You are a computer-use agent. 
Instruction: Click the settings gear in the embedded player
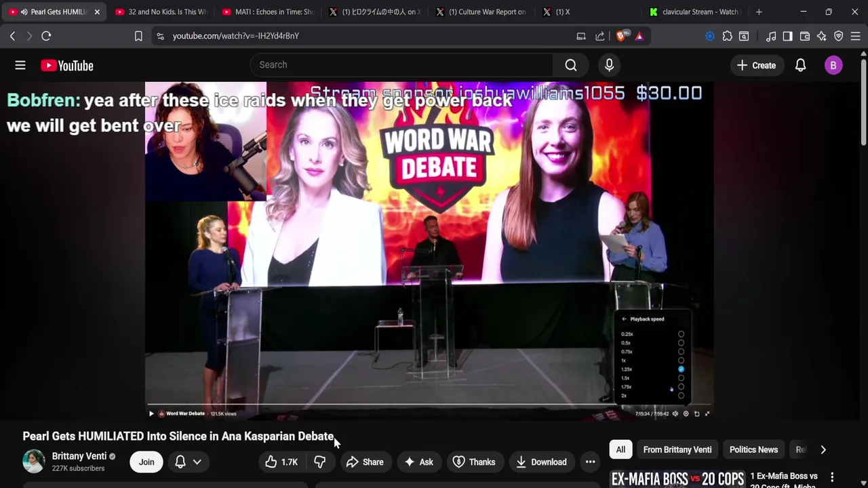(x=686, y=413)
